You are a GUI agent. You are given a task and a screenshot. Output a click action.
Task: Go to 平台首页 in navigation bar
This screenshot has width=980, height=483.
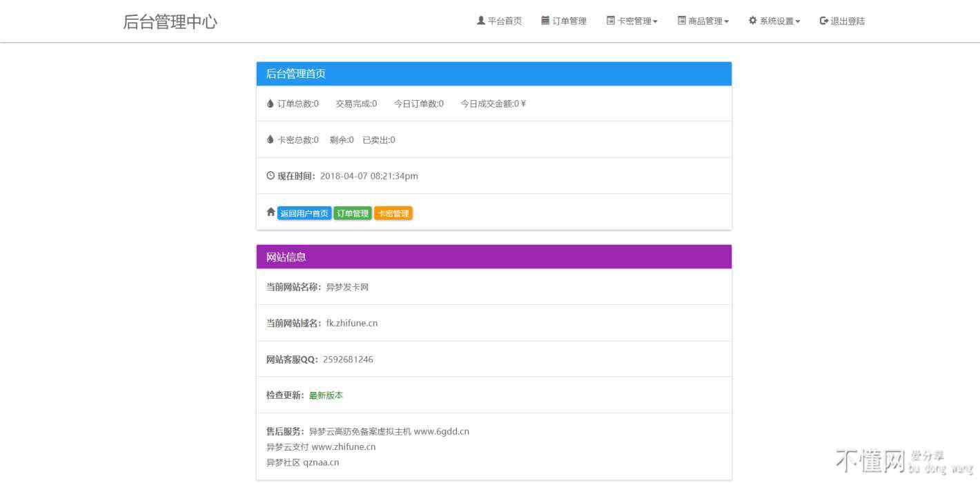pos(504,21)
